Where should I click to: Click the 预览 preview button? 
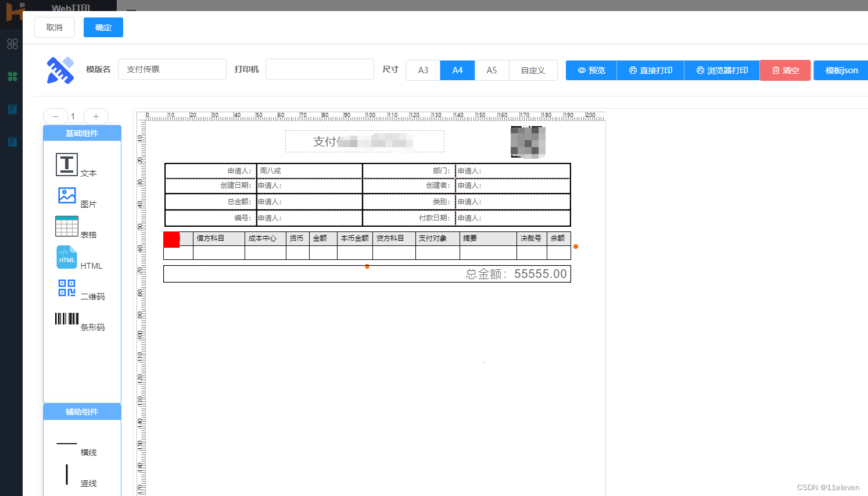pyautogui.click(x=591, y=70)
